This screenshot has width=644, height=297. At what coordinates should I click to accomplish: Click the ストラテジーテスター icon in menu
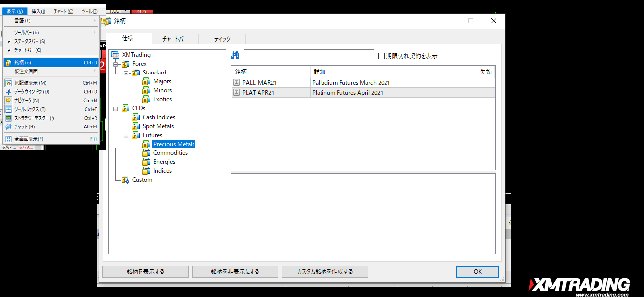pyautogui.click(x=8, y=118)
